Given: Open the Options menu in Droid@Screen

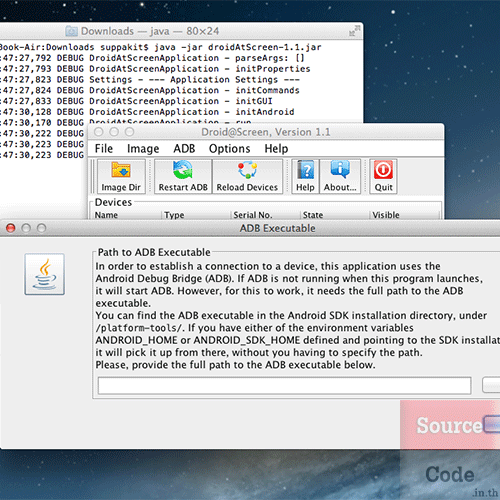Looking at the screenshot, I should [x=229, y=148].
